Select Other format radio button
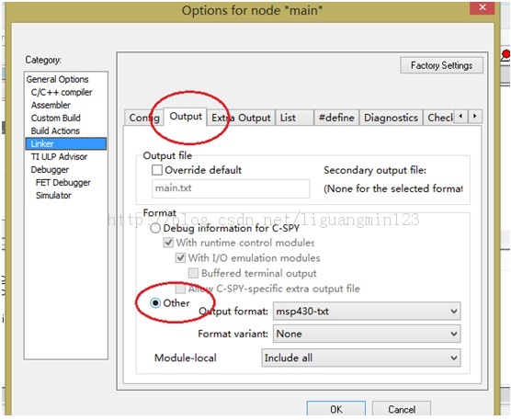The image size is (511, 420). 155,303
